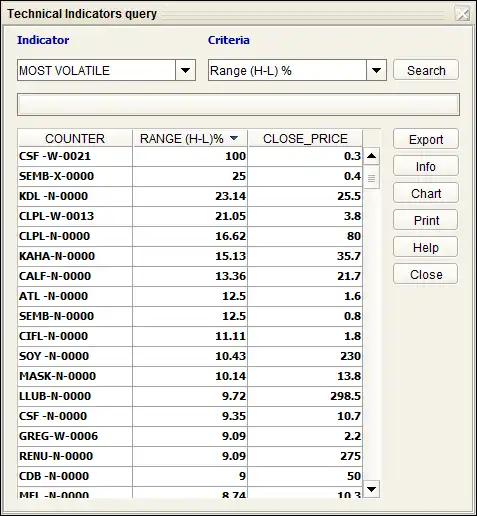
Task: Select the CLPL-N-0000 row
Action: coord(190,236)
